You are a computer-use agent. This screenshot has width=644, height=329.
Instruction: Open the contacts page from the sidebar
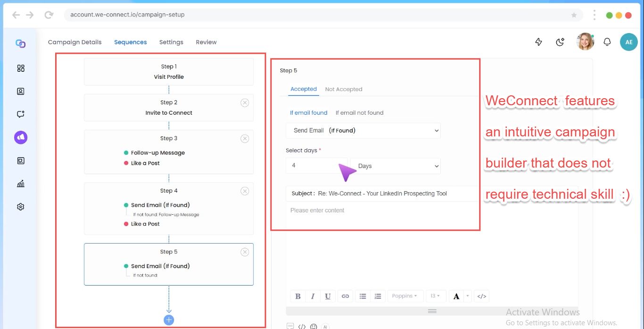coord(20,91)
